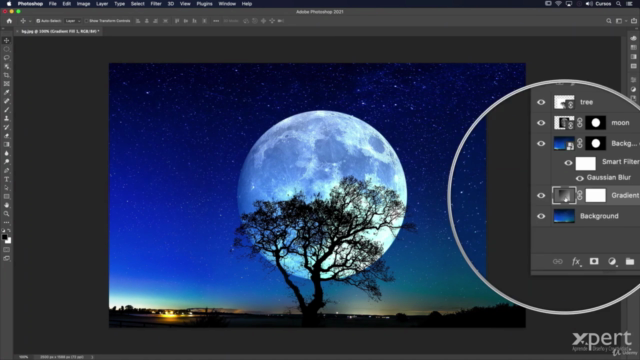Select the Brush tool
Screen dimensions: 640x360
tap(7, 110)
